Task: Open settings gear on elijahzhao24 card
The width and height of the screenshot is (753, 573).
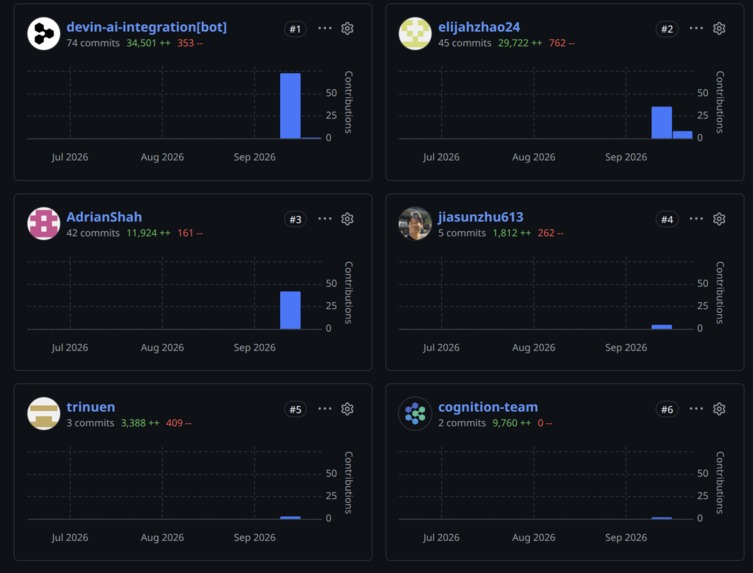Action: coord(719,29)
